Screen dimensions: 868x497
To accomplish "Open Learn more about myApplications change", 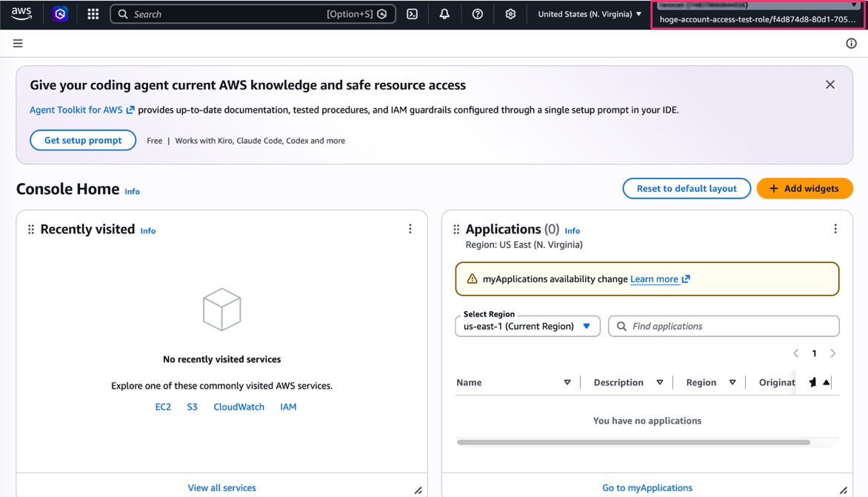I will pyautogui.click(x=660, y=279).
